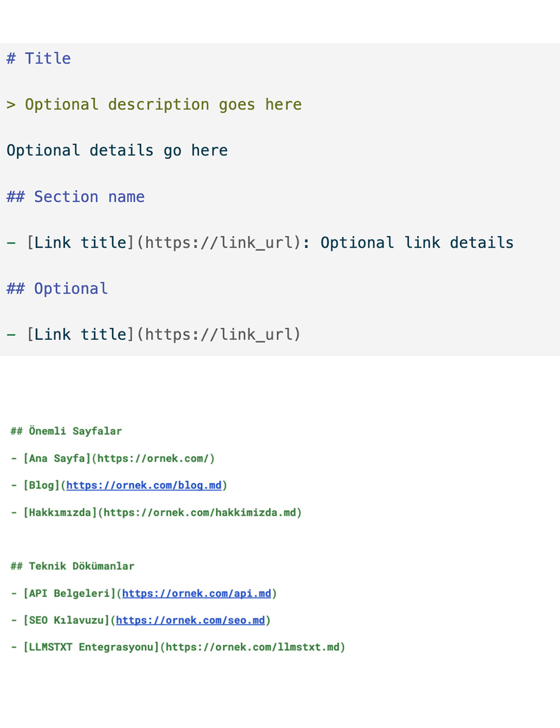
Task: Click the '[Ana Sayfa]' label text
Action: pyautogui.click(x=57, y=459)
